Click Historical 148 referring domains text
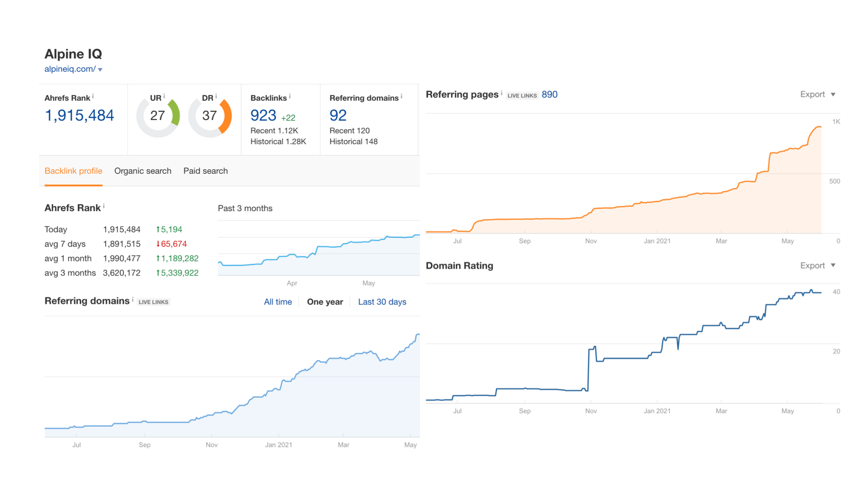 pos(353,141)
